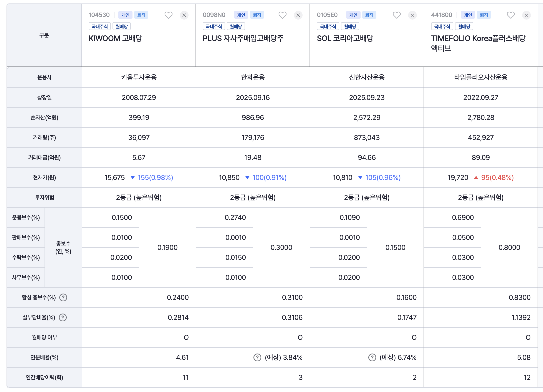Open the KIWOOM 고배당 ETF title

[x=115, y=38]
